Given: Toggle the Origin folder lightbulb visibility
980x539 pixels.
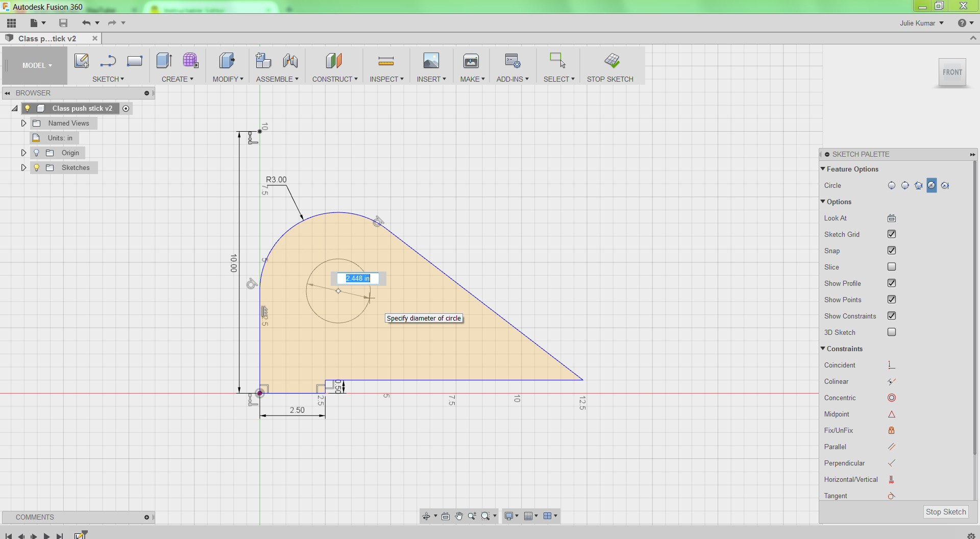Looking at the screenshot, I should pyautogui.click(x=36, y=153).
